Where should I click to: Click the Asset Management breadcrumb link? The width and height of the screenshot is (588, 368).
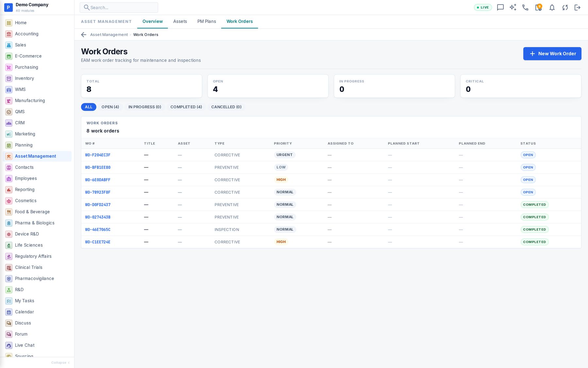pyautogui.click(x=109, y=35)
